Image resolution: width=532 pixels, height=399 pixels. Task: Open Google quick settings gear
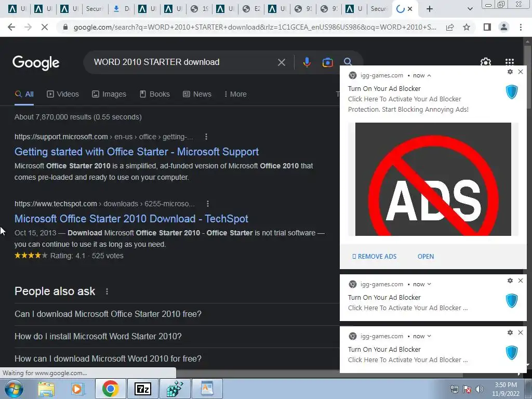(486, 62)
